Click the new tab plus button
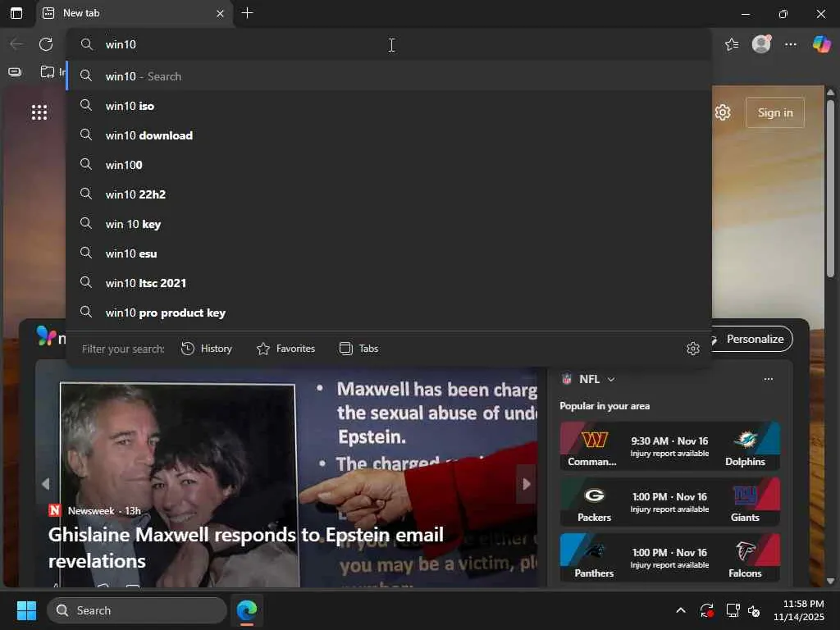 click(x=247, y=13)
